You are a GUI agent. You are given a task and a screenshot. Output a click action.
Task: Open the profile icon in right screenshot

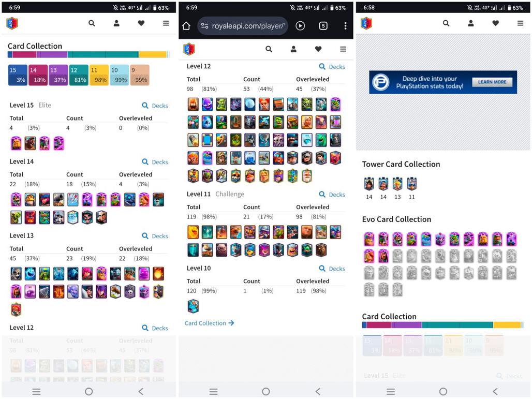pyautogui.click(x=471, y=23)
